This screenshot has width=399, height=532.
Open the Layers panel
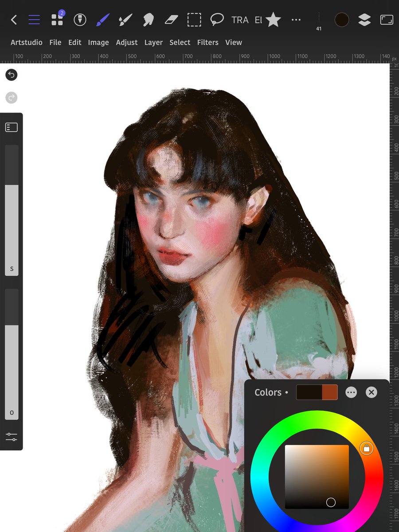click(364, 20)
